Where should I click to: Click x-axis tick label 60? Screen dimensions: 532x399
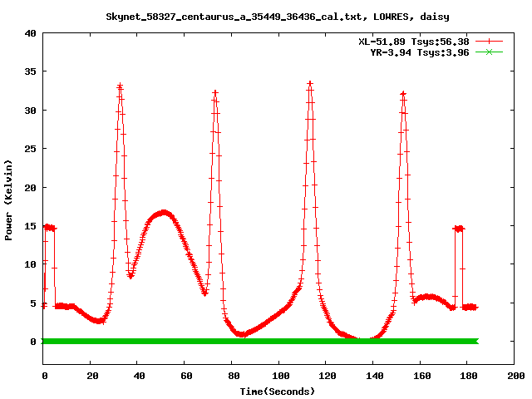186,376
